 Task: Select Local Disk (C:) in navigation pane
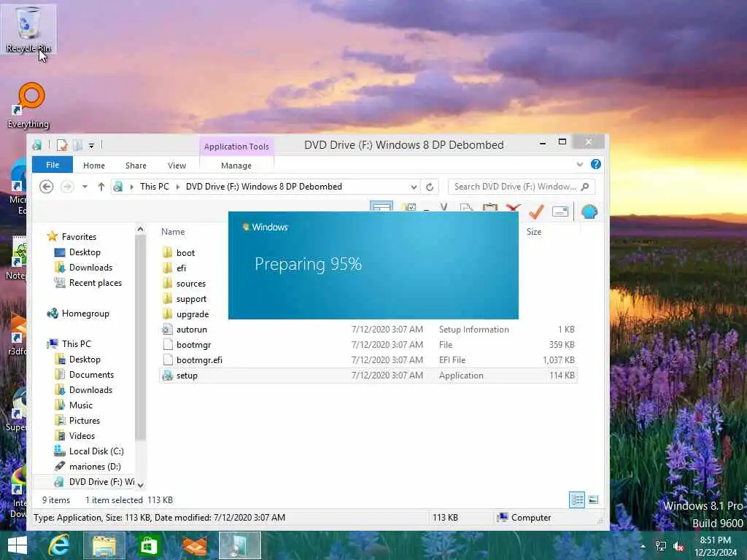(x=89, y=451)
